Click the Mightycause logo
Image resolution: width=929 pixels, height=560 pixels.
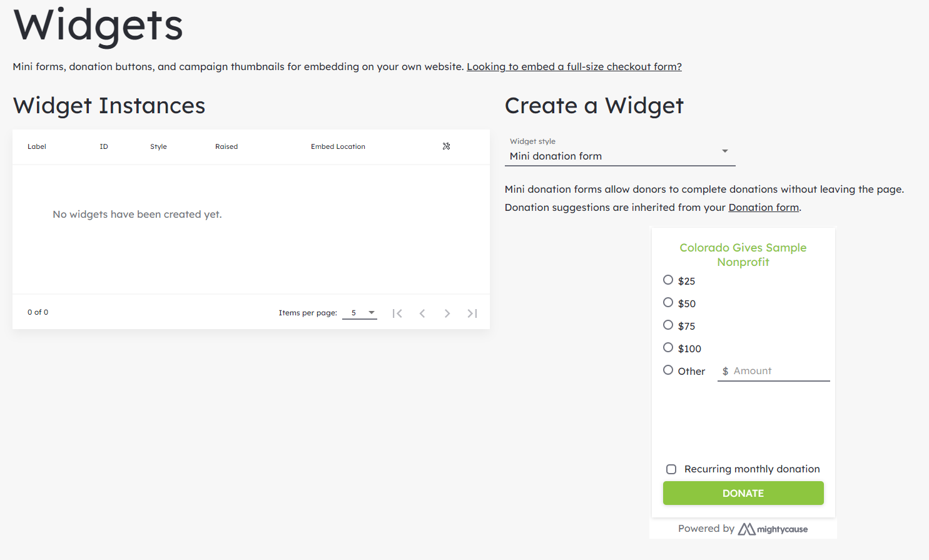(x=773, y=529)
